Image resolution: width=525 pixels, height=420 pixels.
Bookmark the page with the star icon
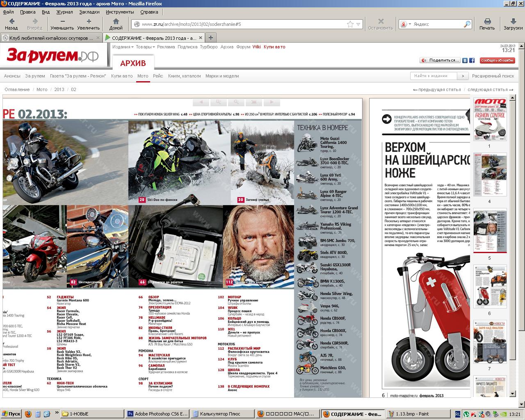[x=350, y=24]
